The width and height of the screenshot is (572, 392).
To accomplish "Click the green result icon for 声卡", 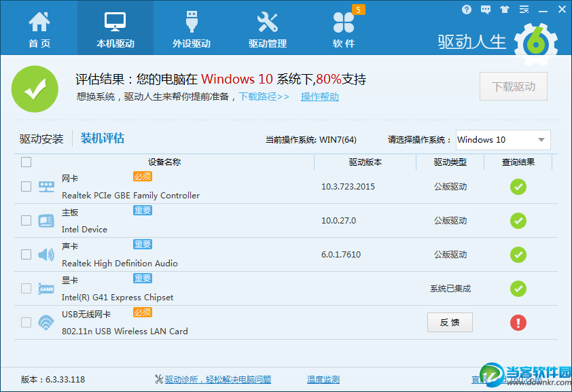I will pos(518,255).
